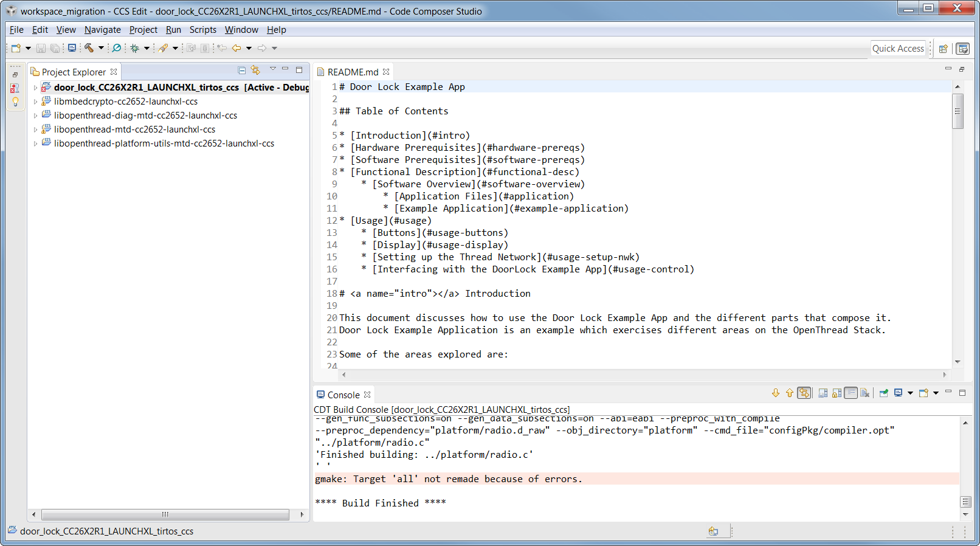Open the Edit menu
980x546 pixels.
coord(40,30)
